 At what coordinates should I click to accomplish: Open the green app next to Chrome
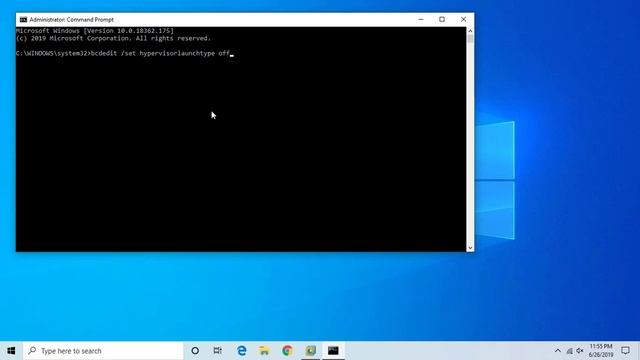tap(311, 351)
